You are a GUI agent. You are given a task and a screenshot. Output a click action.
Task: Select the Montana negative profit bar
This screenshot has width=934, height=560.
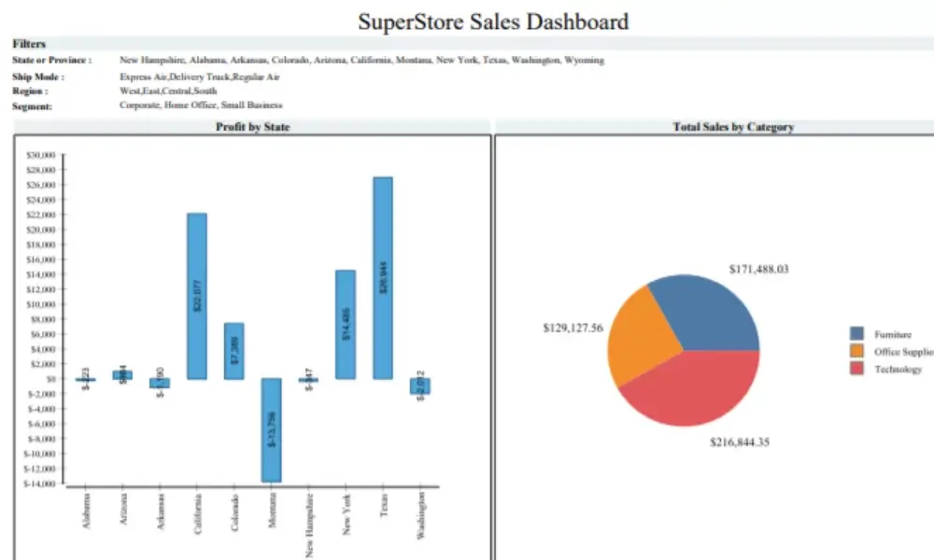(272, 430)
